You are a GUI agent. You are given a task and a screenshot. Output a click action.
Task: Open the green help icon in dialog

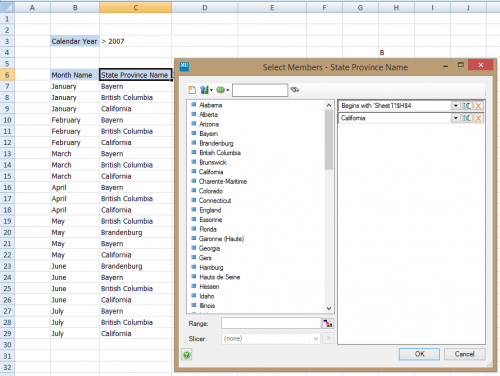click(x=187, y=355)
